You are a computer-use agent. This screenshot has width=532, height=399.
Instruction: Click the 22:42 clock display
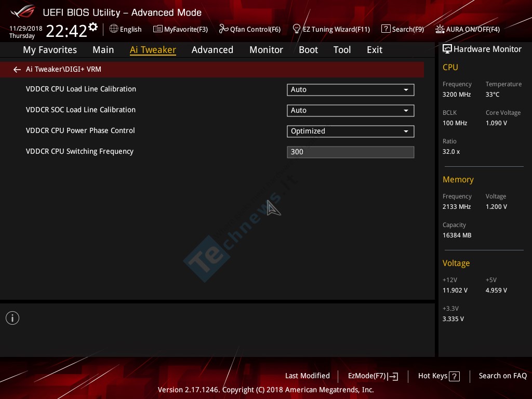(x=66, y=31)
